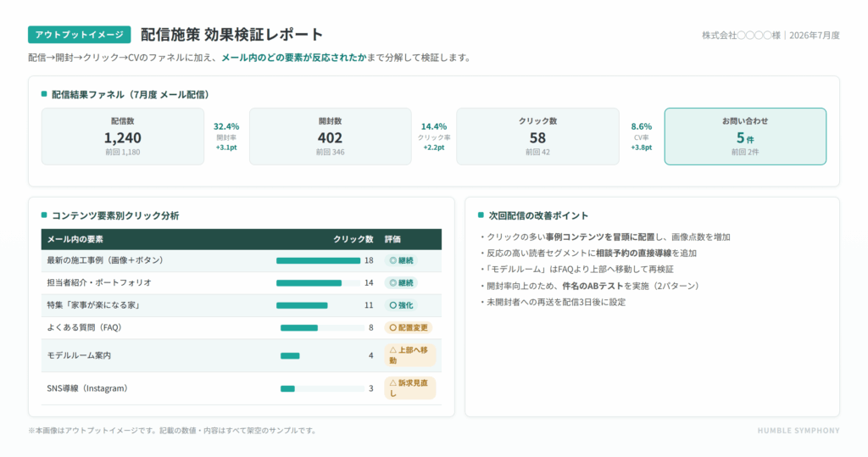This screenshot has width=868, height=457.
Task: Click the 14.4% クリック率 value
Action: pos(434,127)
